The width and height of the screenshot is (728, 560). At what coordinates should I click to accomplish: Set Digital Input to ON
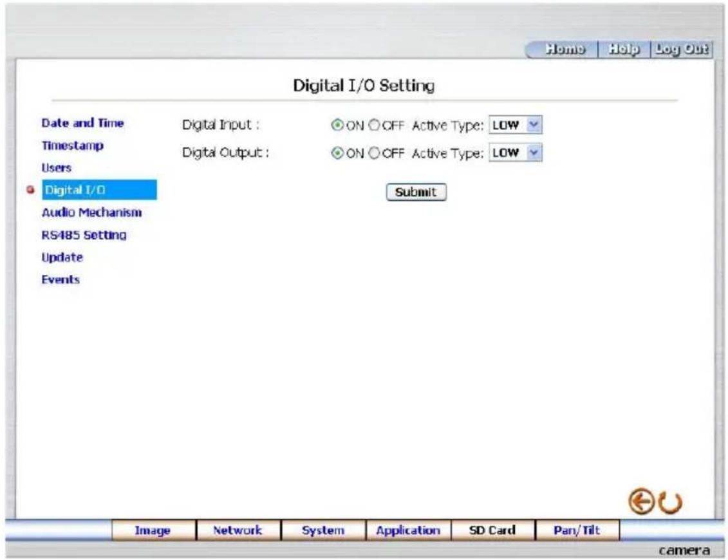point(337,125)
